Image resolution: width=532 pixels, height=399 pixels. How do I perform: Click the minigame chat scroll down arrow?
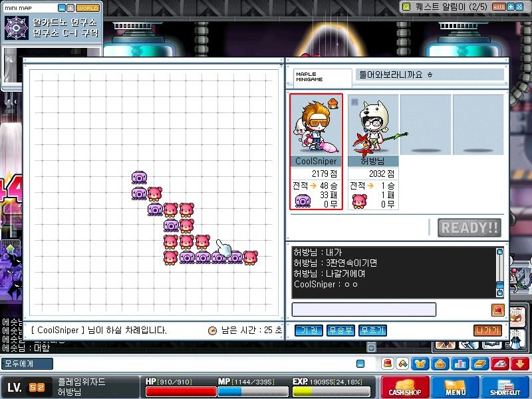500,293
